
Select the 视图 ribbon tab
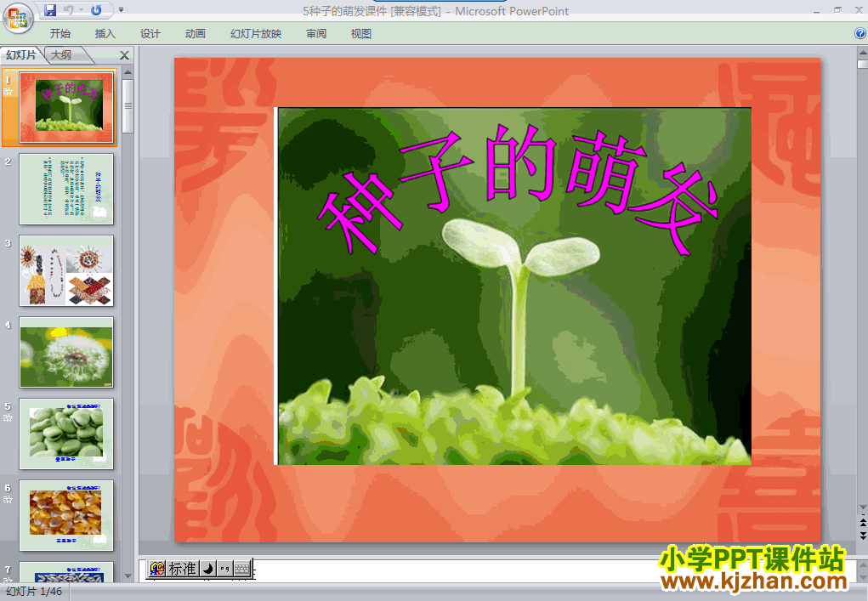click(361, 34)
